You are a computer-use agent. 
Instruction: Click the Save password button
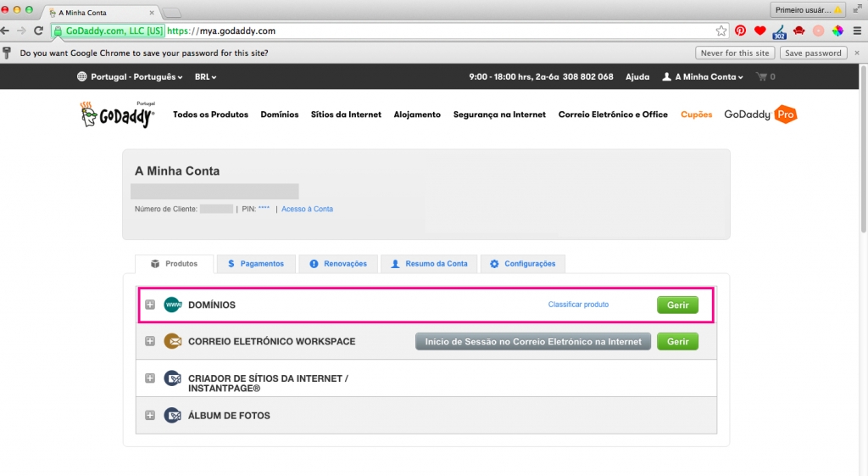[813, 53]
